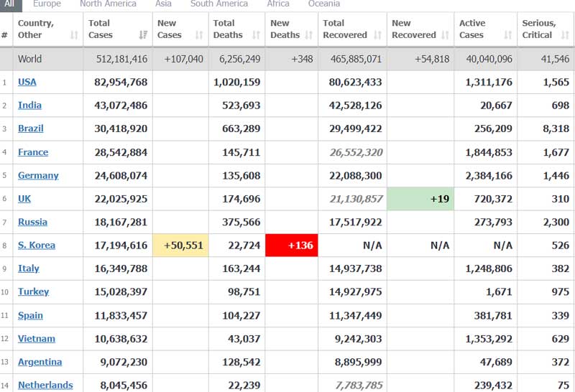Viewport: 575px width, 392px height.
Task: Sort by Country, Other arrows icon
Action: pyautogui.click(x=74, y=35)
